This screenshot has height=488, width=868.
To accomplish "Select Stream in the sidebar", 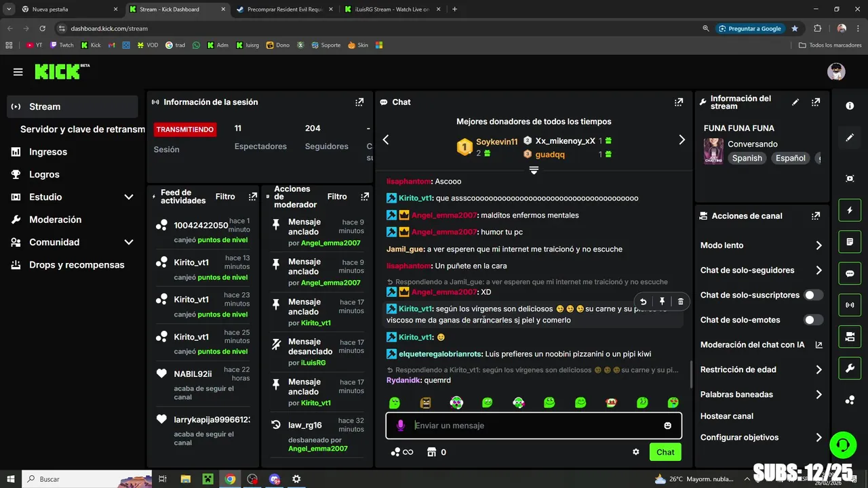I will tap(72, 106).
